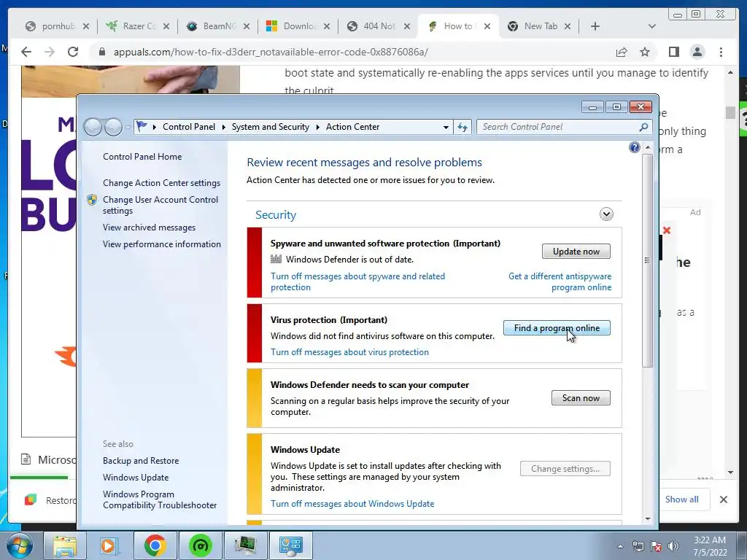Switch to the Download Microsoft tab
747x560 pixels.
tap(298, 26)
